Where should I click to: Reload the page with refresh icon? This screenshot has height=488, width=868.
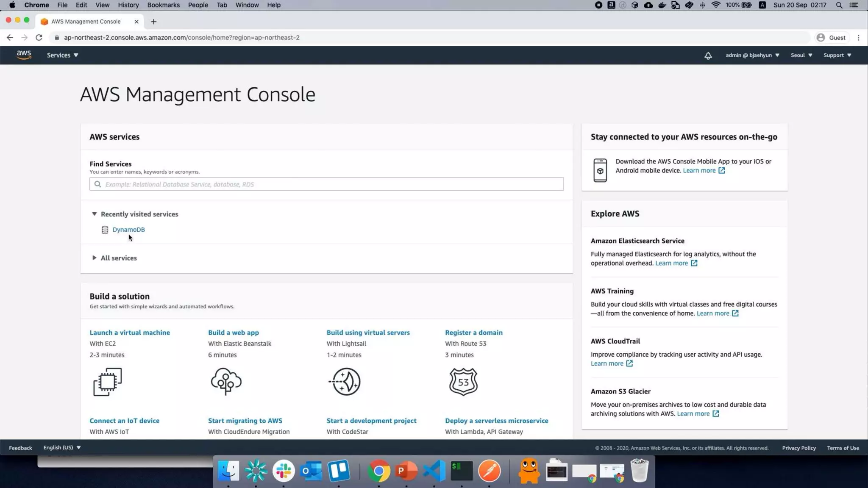click(x=39, y=37)
